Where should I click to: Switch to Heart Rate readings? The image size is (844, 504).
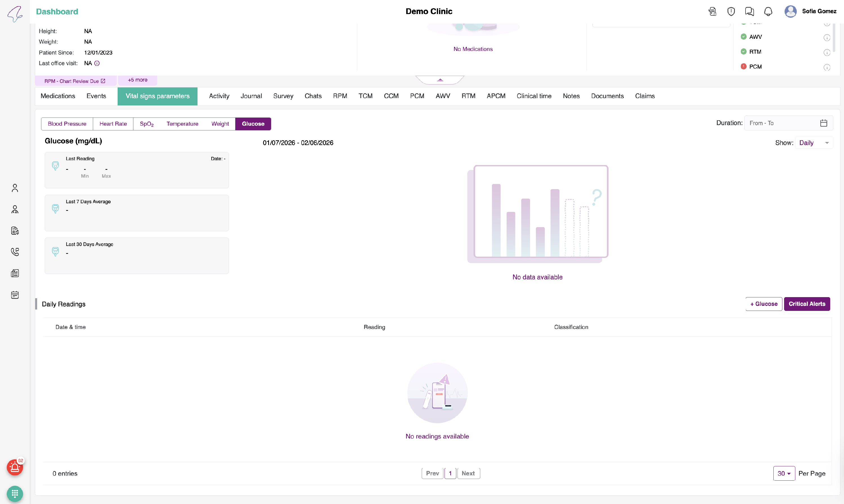(113, 124)
